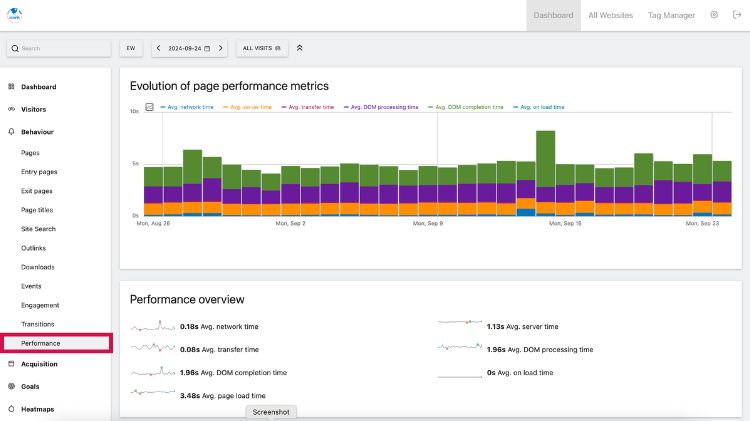Toggle Avg. network time legend series

point(187,107)
